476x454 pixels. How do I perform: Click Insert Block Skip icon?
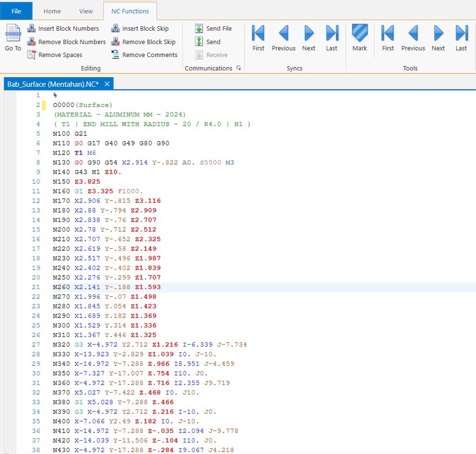tap(116, 29)
